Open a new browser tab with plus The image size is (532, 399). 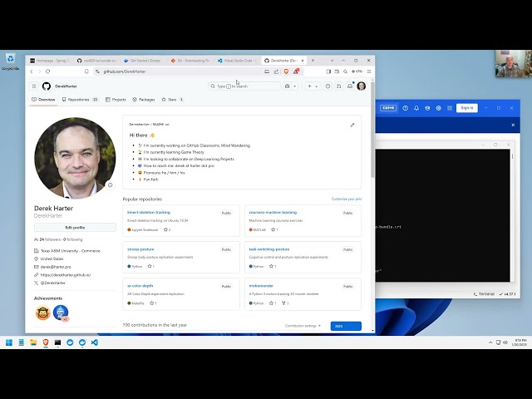(313, 61)
